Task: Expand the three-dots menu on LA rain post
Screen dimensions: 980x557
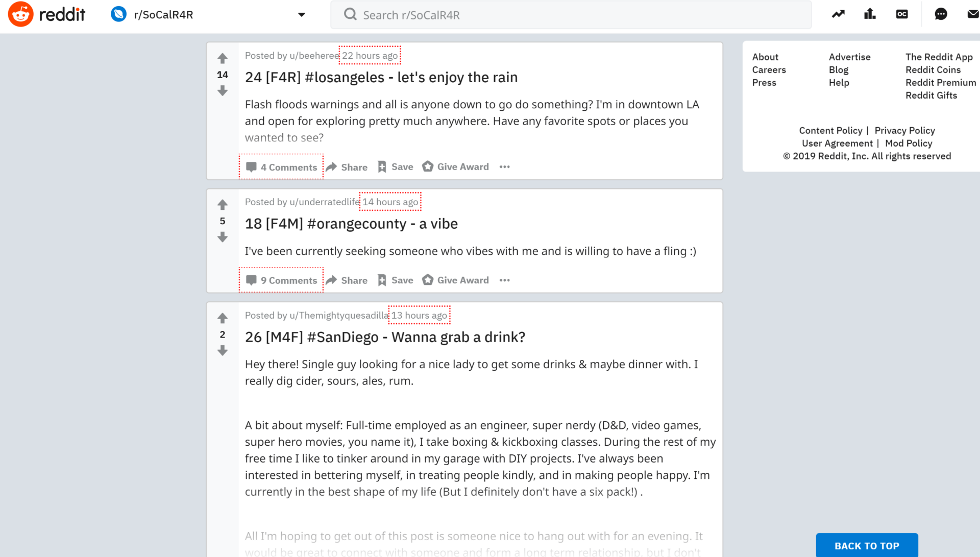Action: (x=504, y=167)
